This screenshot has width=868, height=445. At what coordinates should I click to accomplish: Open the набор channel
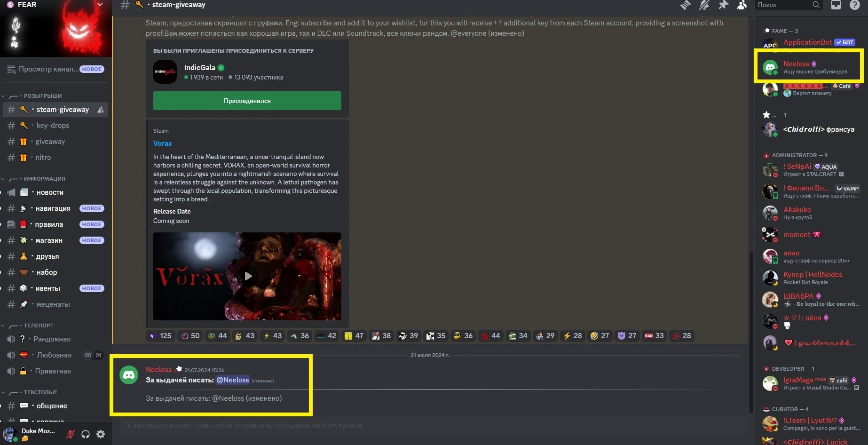(x=55, y=272)
